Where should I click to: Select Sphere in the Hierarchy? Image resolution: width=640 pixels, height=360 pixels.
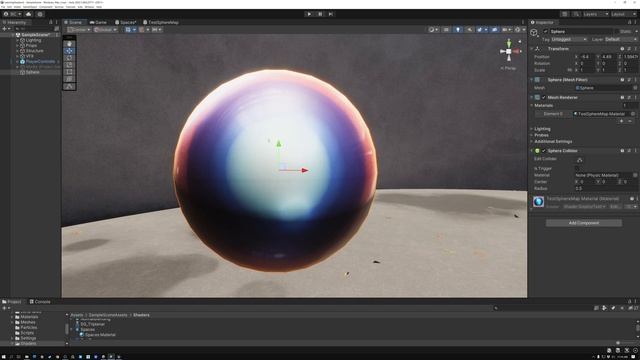33,72
